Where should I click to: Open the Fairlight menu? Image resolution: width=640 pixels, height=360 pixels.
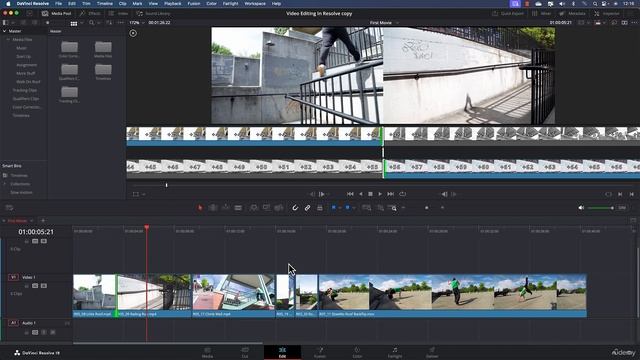pos(230,3)
